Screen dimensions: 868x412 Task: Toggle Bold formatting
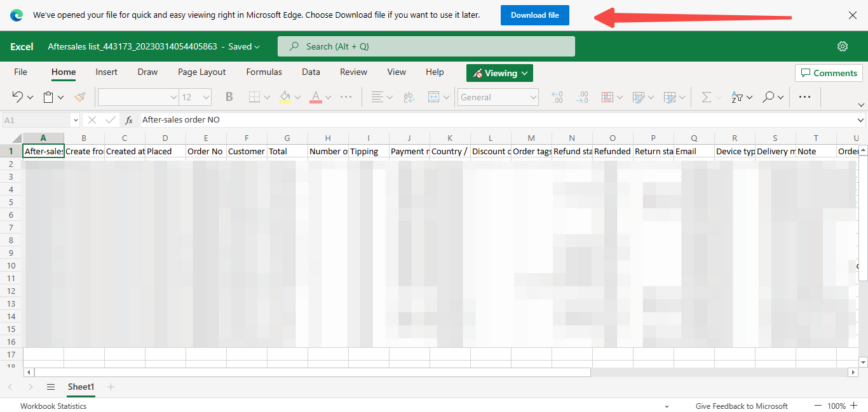[x=229, y=97]
